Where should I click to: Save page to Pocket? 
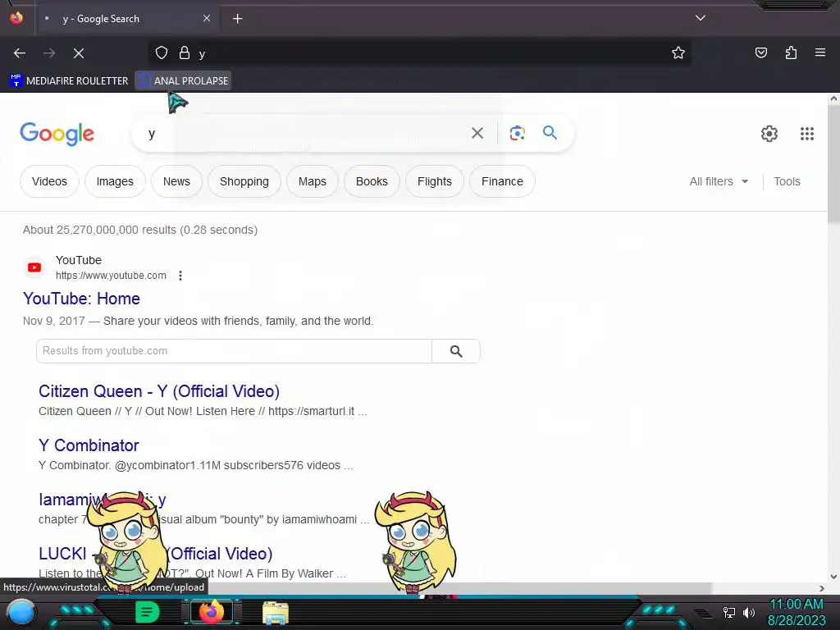pos(760,52)
